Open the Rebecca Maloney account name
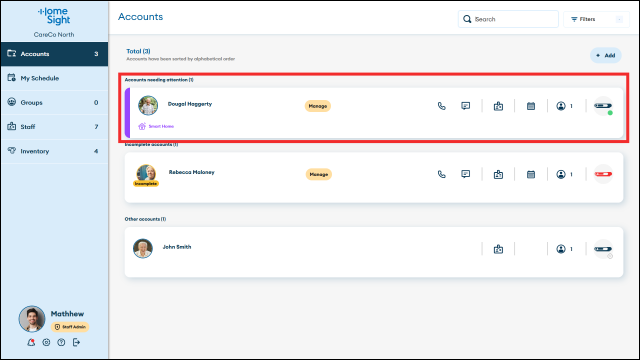 pyautogui.click(x=191, y=172)
